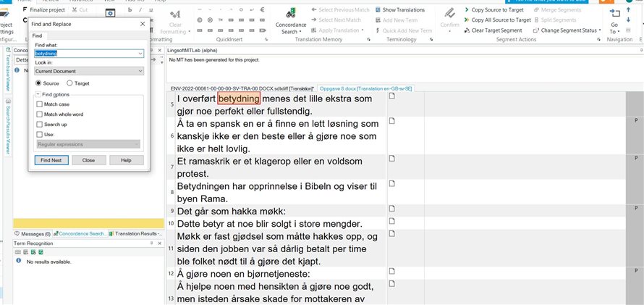Click source text of segment 10
Viewport: 644px width, 305px height.
pos(269,224)
